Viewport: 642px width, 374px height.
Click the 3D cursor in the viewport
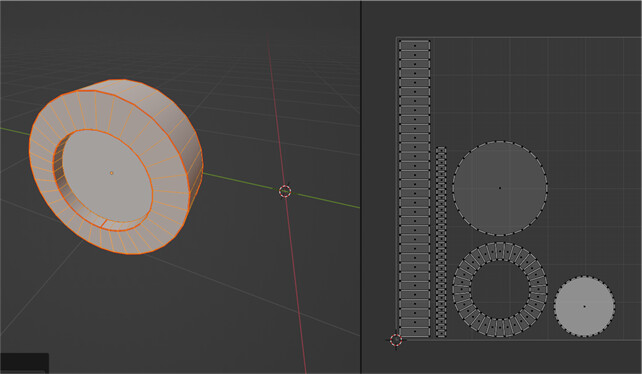tap(285, 191)
